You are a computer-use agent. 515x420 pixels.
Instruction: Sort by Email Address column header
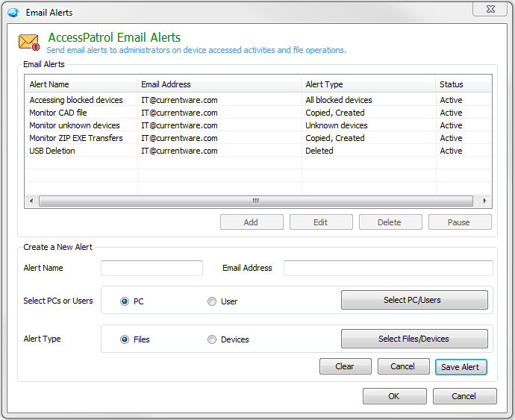pyautogui.click(x=219, y=84)
